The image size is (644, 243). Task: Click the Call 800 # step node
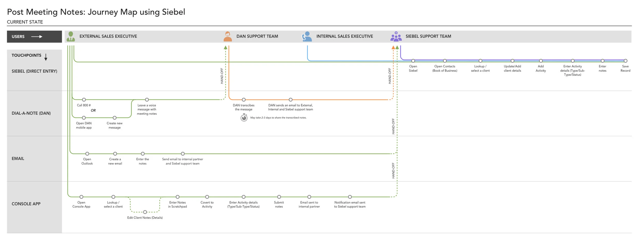84,100
